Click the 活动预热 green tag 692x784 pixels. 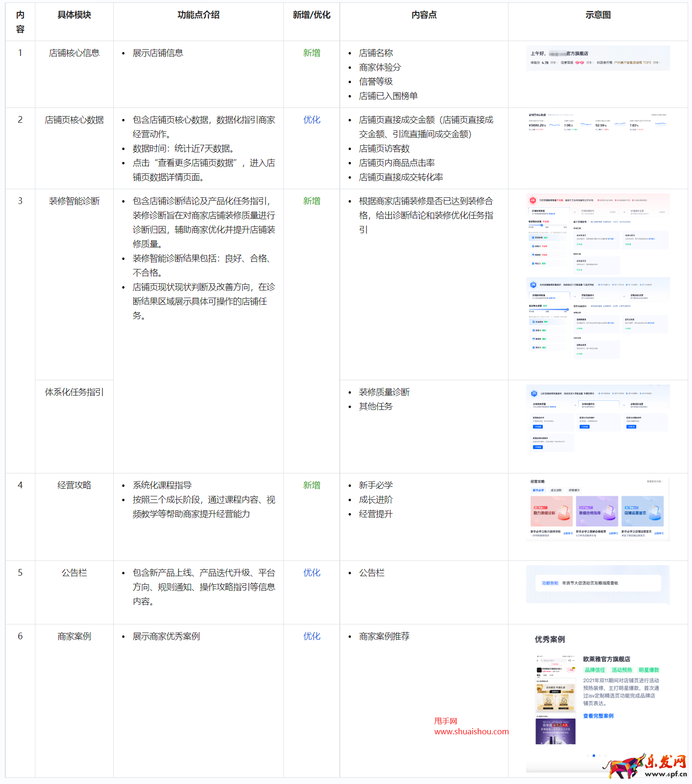[622, 670]
